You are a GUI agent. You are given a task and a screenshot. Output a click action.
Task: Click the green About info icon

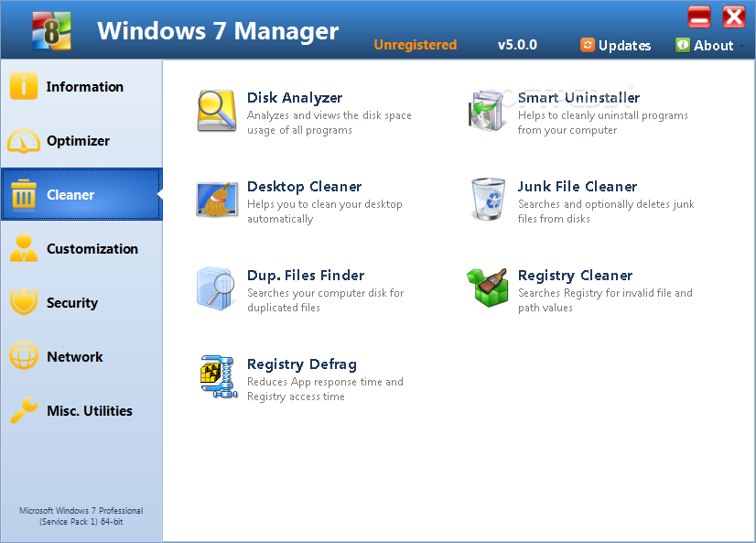pos(683,45)
